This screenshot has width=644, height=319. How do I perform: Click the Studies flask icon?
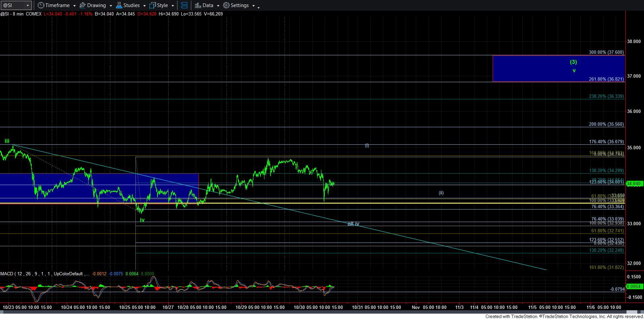tap(119, 5)
